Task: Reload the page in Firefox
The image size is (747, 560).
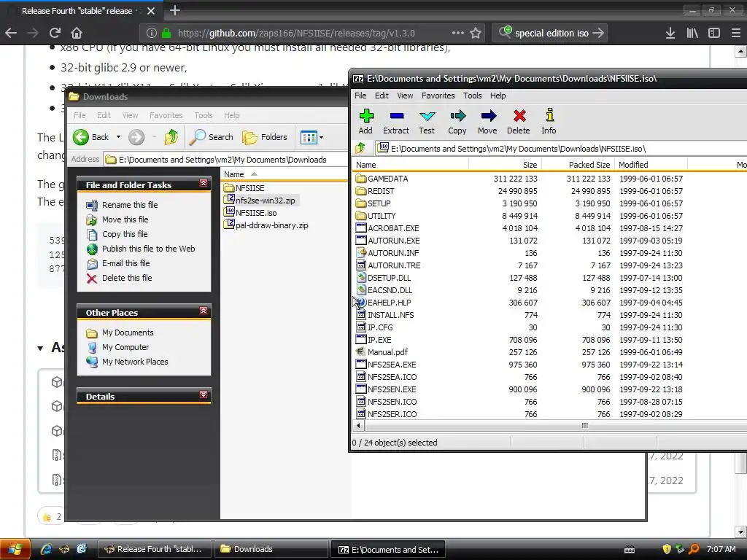Action: (55, 33)
